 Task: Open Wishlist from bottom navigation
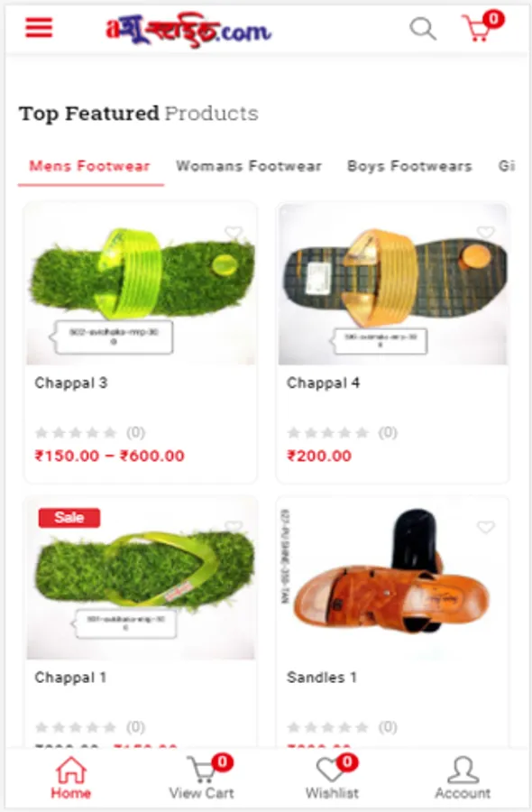coord(332,778)
